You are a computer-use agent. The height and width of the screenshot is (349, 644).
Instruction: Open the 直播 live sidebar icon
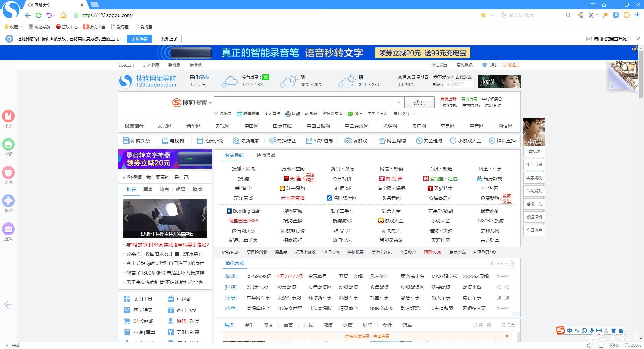point(8,229)
